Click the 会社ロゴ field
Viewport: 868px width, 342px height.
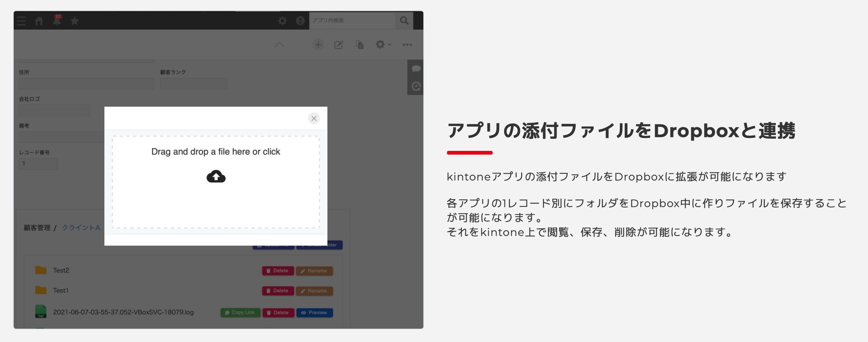tap(54, 110)
